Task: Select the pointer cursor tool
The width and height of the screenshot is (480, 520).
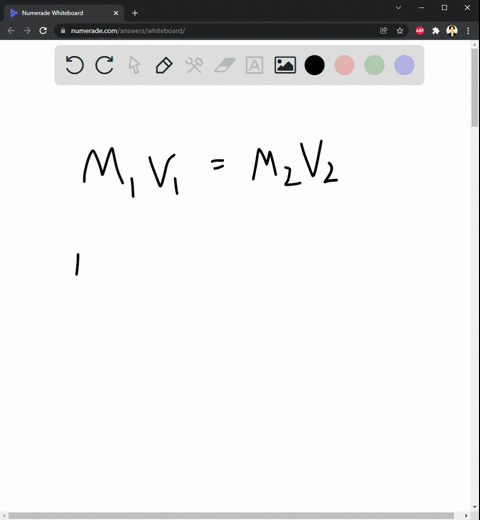Action: pyautogui.click(x=134, y=65)
